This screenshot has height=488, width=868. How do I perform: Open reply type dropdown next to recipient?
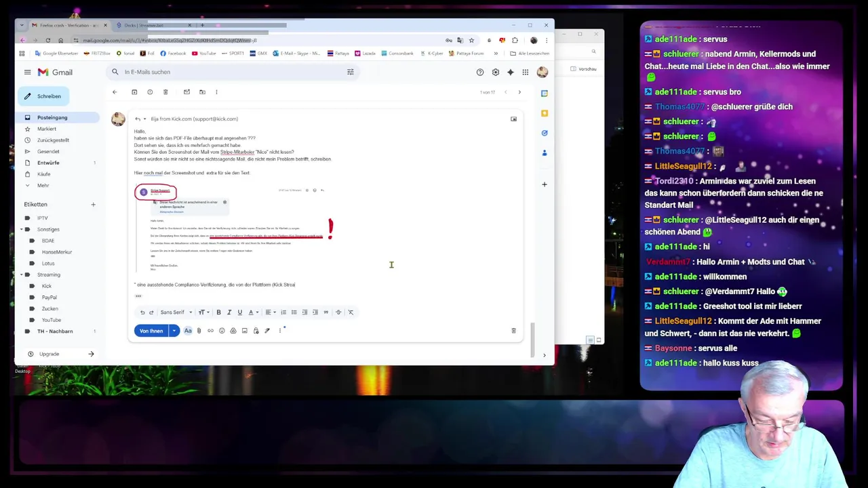tap(144, 119)
